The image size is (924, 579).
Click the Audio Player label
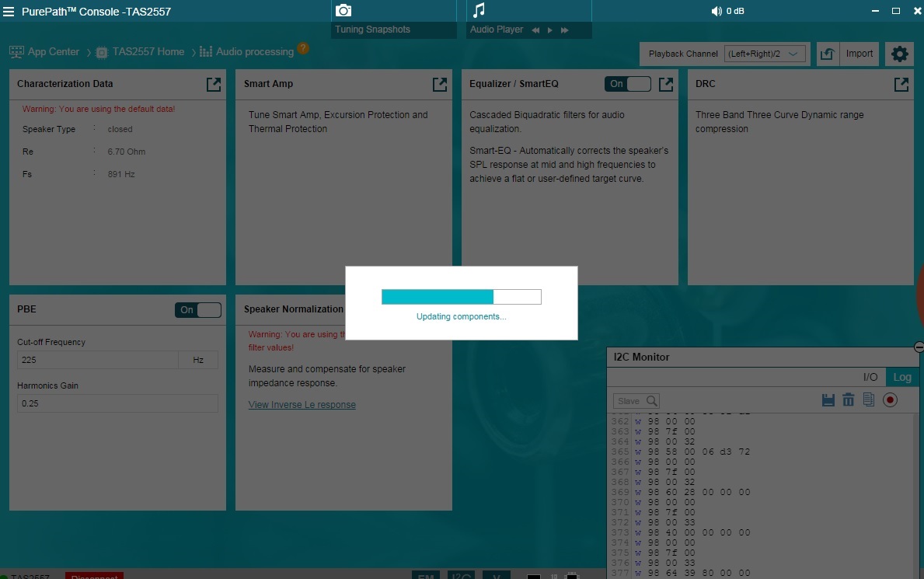496,30
